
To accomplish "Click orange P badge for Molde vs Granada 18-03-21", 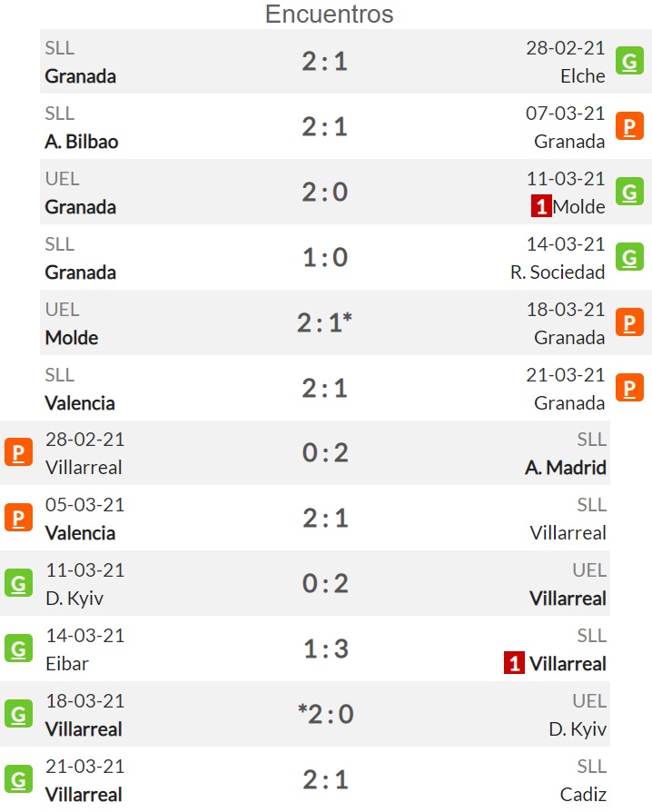I will click(629, 322).
